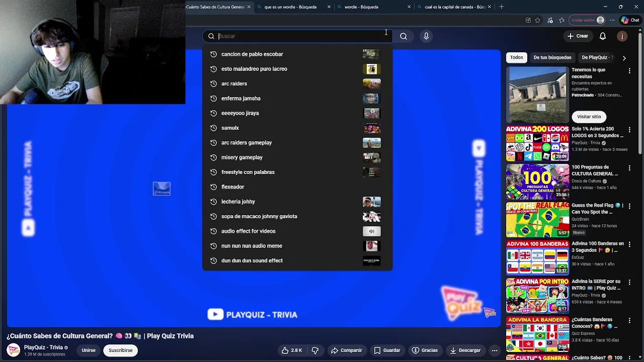Open a new browser tab with plus button
The image size is (644, 362).
pyautogui.click(x=501, y=7)
